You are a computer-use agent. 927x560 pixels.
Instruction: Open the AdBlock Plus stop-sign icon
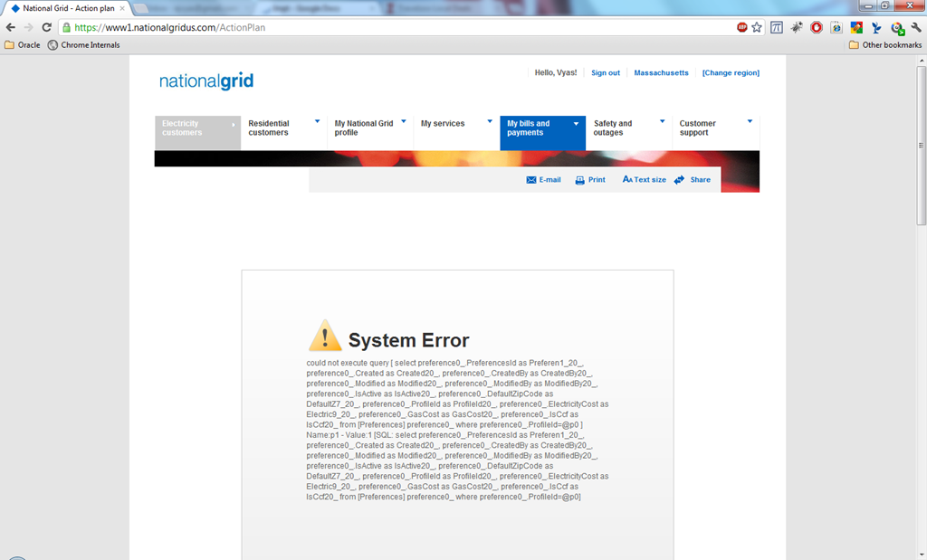click(742, 27)
